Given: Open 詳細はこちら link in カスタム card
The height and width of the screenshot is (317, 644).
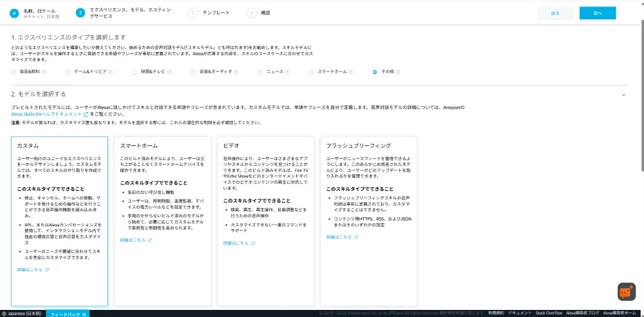Looking at the screenshot, I should click(x=30, y=270).
